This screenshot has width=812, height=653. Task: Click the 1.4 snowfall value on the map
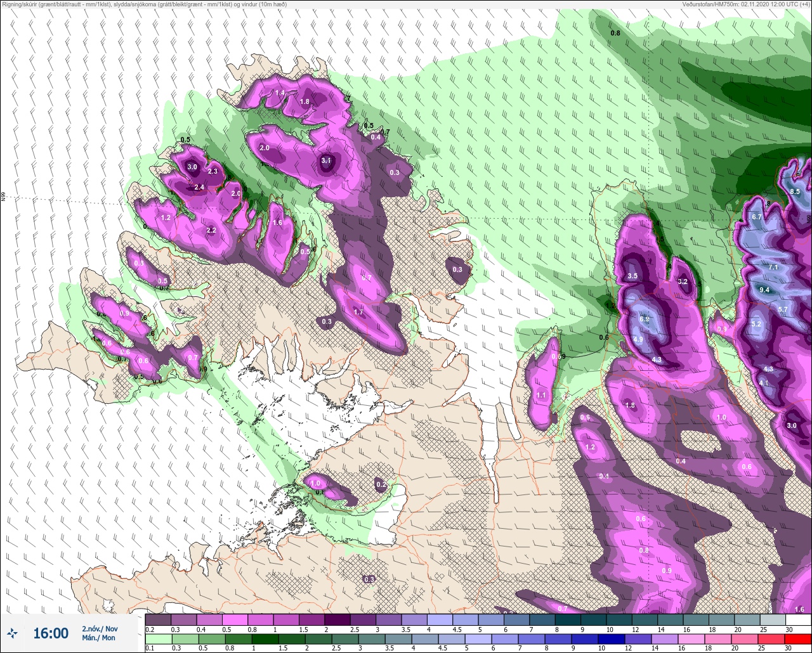280,93
